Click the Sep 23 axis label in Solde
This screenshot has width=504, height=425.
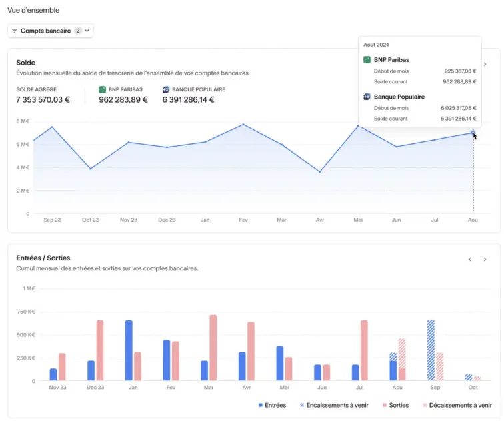[x=52, y=220]
